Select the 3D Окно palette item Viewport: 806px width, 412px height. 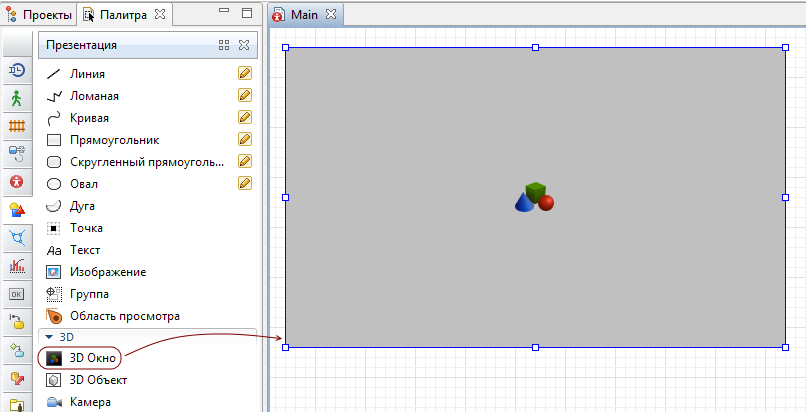click(x=94, y=358)
